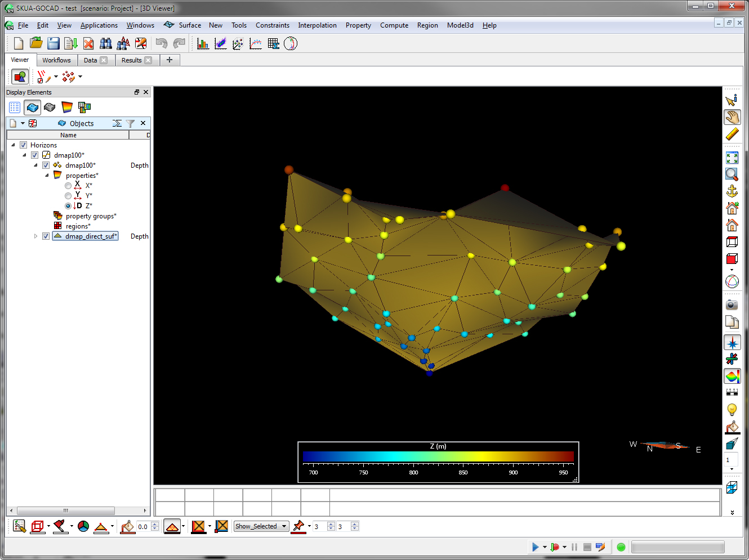The image size is (749, 560).
Task: Activate the measure ruler tool
Action: (x=732, y=135)
